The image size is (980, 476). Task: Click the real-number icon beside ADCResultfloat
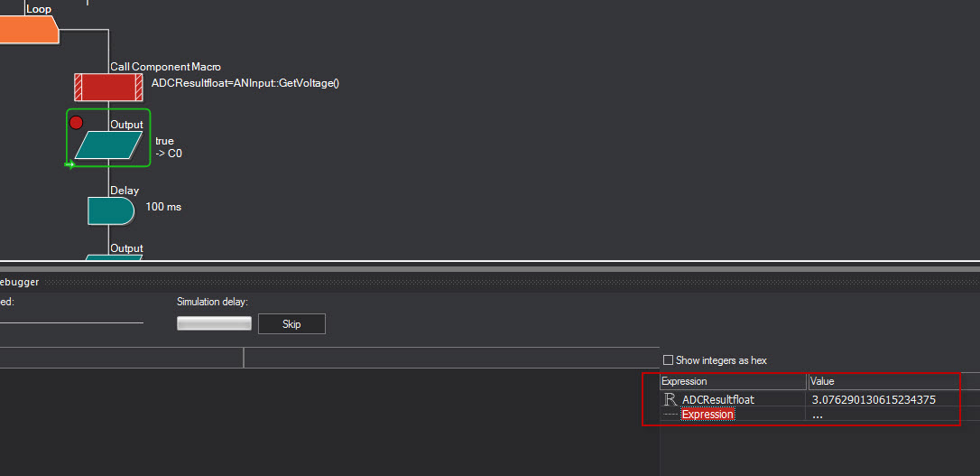(x=670, y=399)
